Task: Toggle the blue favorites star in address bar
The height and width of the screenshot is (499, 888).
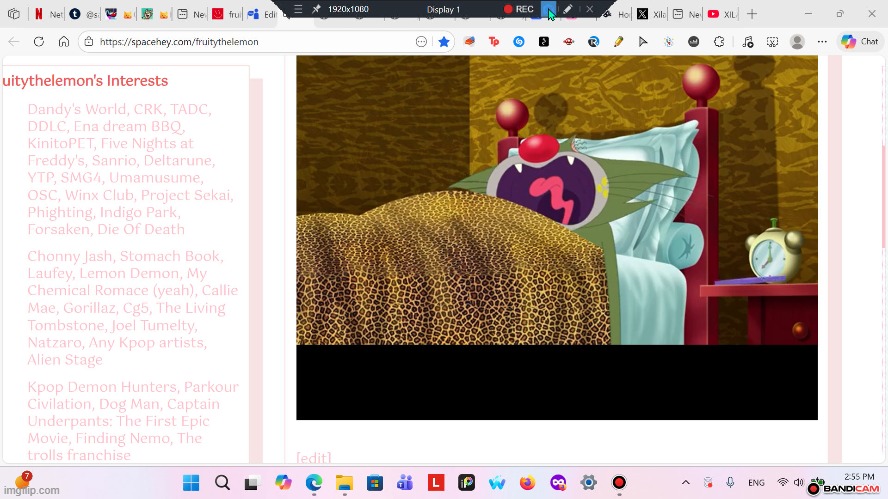Action: tap(444, 41)
